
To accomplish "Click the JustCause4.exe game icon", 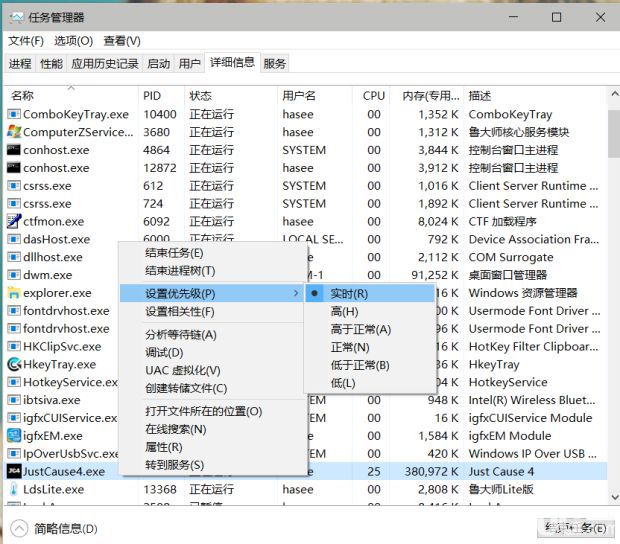I will point(14,471).
